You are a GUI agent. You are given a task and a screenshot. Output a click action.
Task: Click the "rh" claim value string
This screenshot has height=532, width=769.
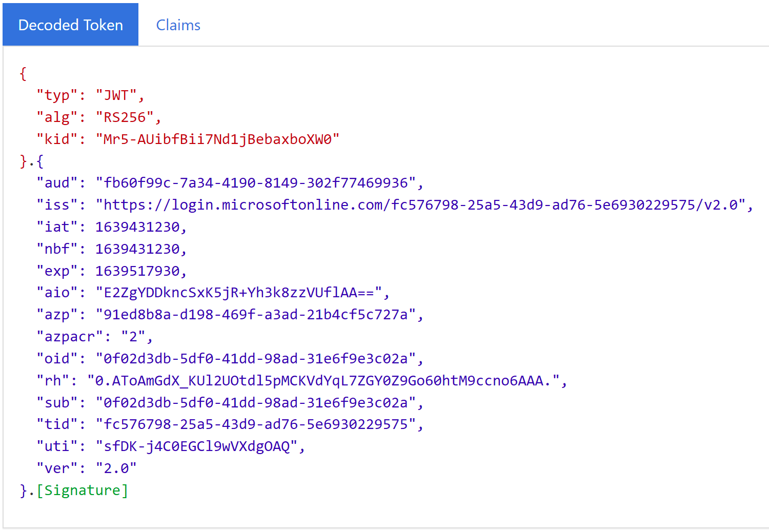[x=323, y=381]
